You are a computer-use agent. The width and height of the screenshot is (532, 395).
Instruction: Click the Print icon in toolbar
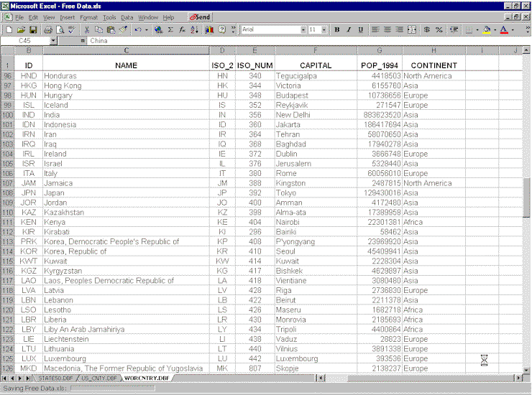click(x=48, y=30)
